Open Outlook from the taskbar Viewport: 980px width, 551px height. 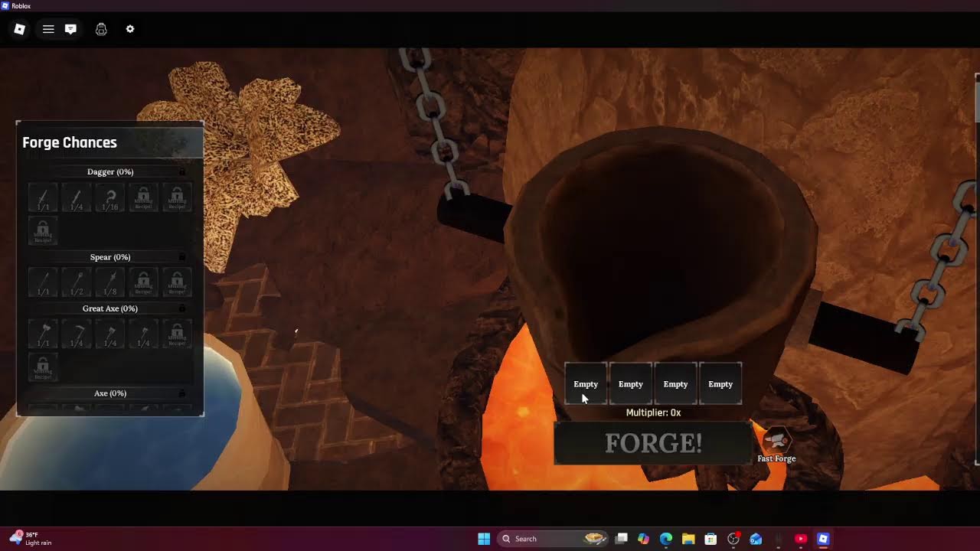[756, 539]
